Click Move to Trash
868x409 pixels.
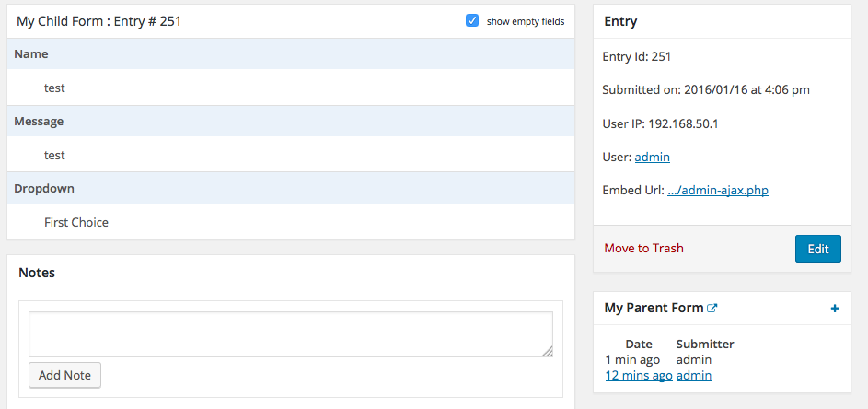click(643, 249)
